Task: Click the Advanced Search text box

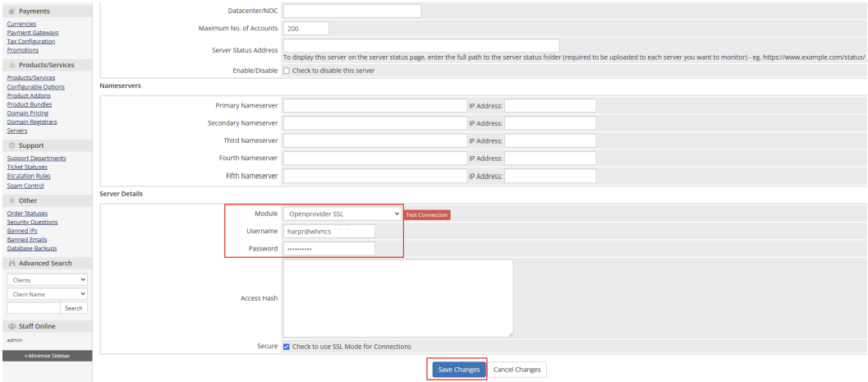Action: pyautogui.click(x=33, y=308)
